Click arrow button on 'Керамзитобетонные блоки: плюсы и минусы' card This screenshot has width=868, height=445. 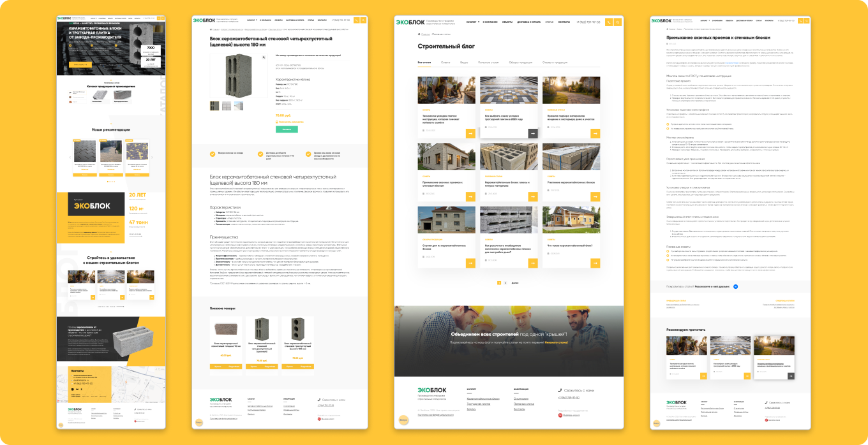[533, 198]
